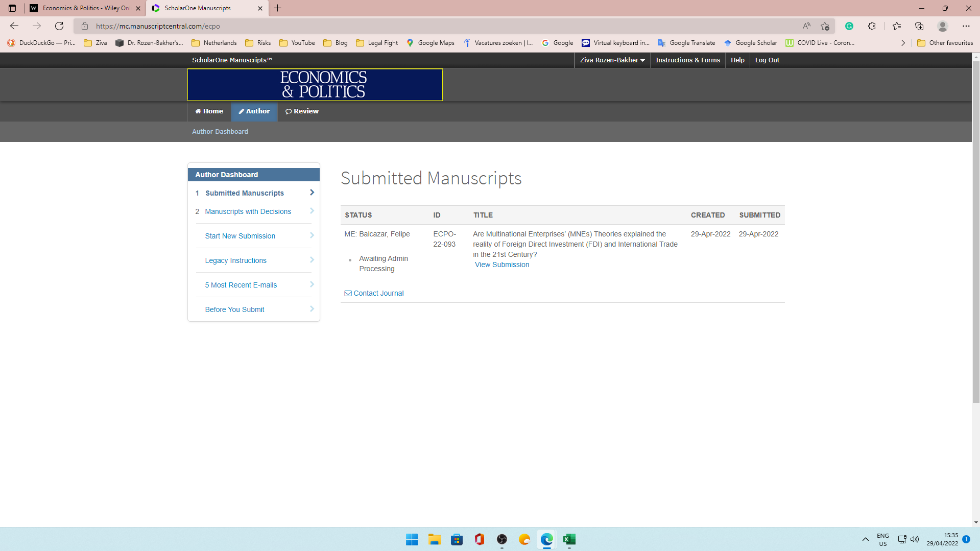The height and width of the screenshot is (551, 980).
Task: Open Microsoft Office from taskbar
Action: [x=480, y=539]
